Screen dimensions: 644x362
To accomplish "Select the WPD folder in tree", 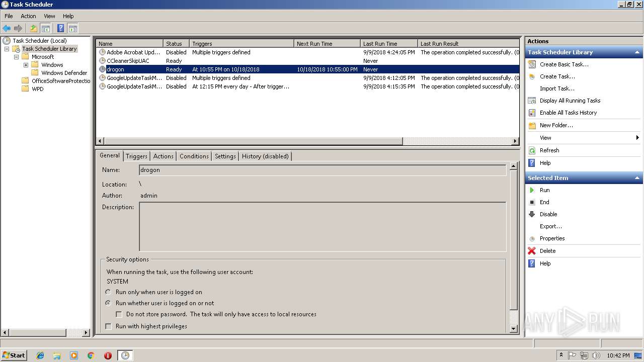I will [37, 89].
